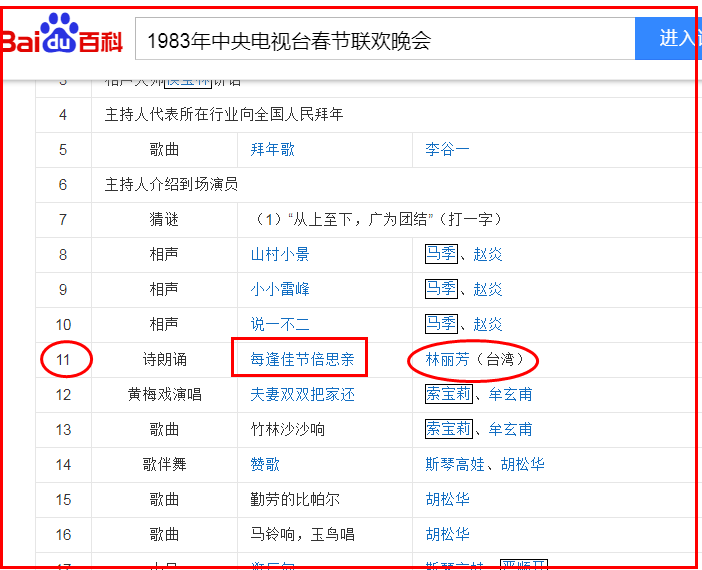
Task: Open the 夫妻双双把家还 link
Action: click(x=302, y=394)
